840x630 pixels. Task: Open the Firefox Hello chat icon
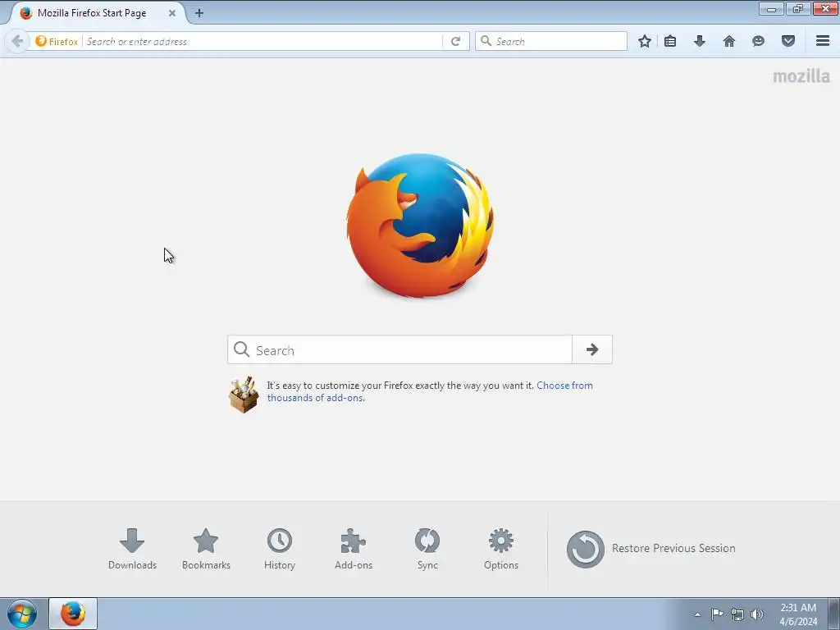coord(758,41)
